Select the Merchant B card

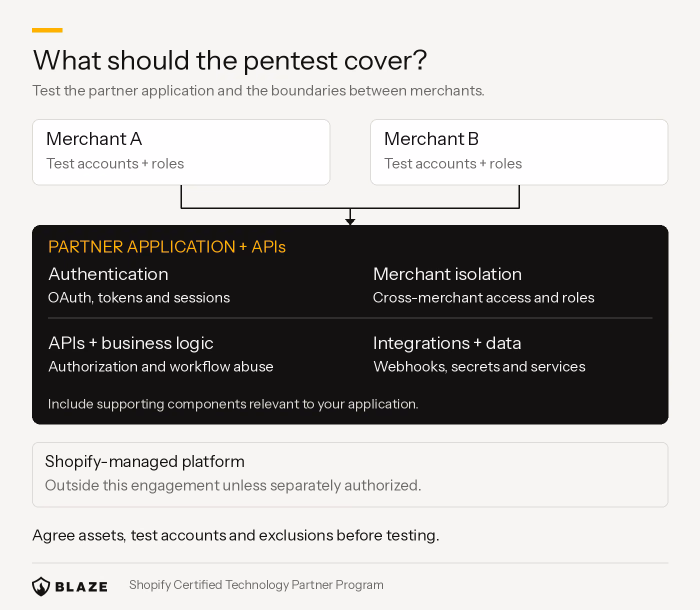point(519,152)
